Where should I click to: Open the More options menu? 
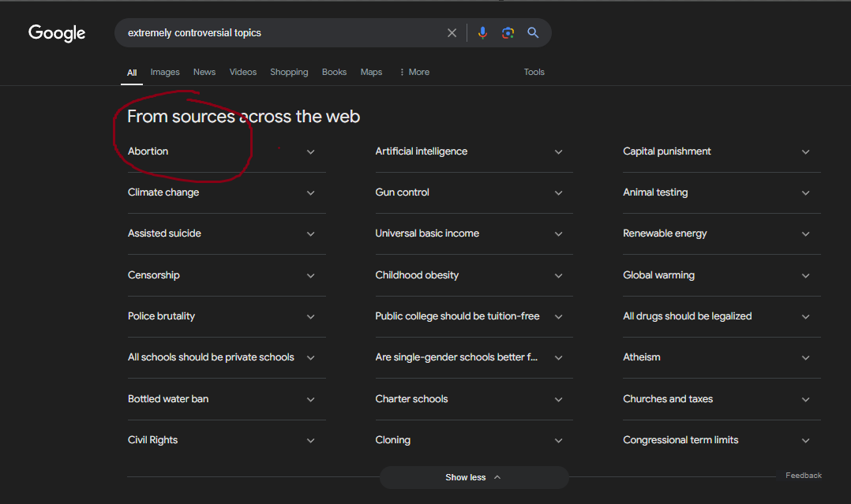(x=414, y=72)
